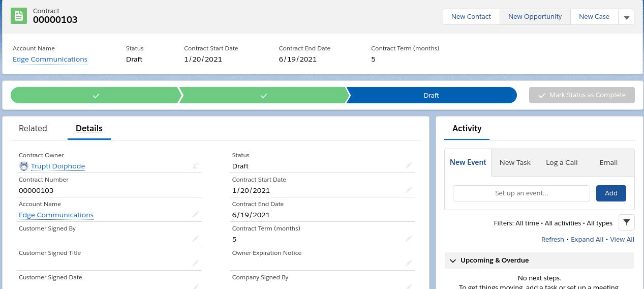Edit Account Name pencil icon

pyautogui.click(x=195, y=214)
